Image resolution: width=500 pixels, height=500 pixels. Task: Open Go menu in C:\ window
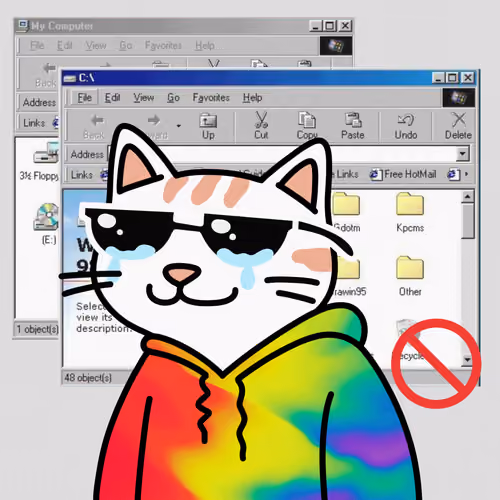[x=173, y=98]
